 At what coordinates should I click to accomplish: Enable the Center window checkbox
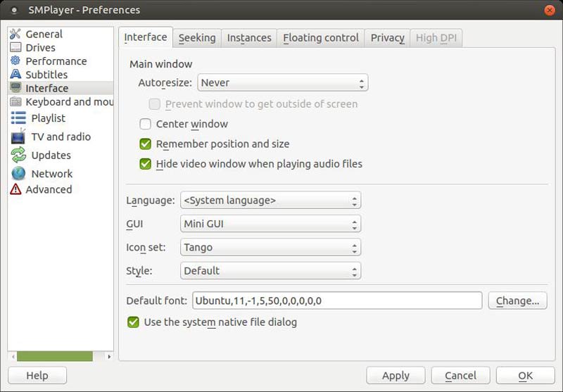pos(145,124)
